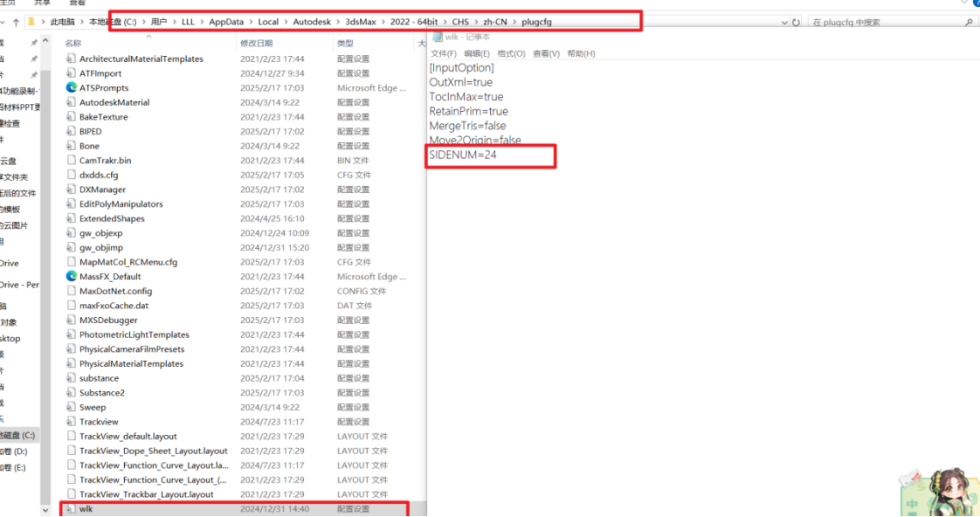The height and width of the screenshot is (517, 980).
Task: Select the TrackView_Dope_Sheet_Layout.layout file name
Action: 153,451
